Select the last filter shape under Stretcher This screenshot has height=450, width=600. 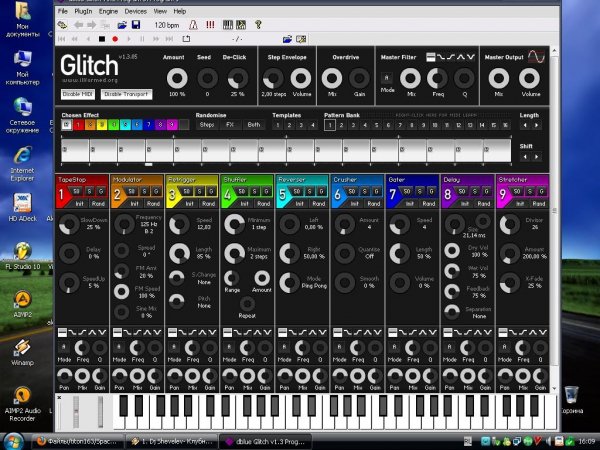coord(543,333)
